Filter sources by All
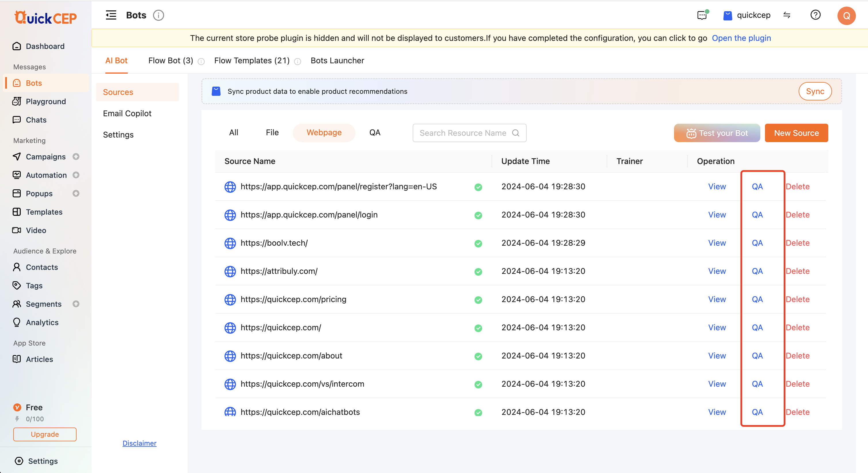The width and height of the screenshot is (868, 473). pos(233,132)
